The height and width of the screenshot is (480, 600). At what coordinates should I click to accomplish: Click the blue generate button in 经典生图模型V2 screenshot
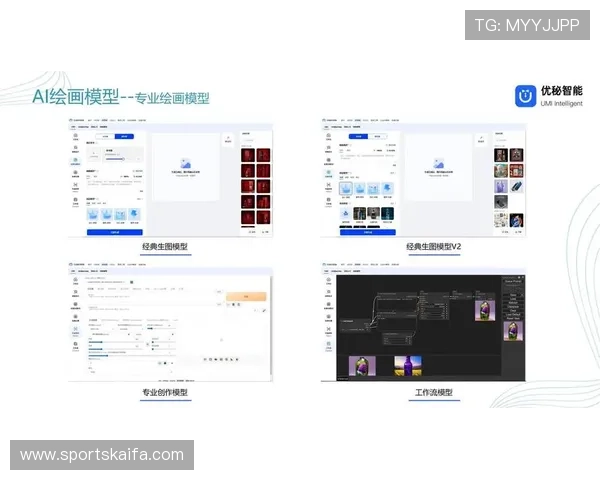click(368, 232)
